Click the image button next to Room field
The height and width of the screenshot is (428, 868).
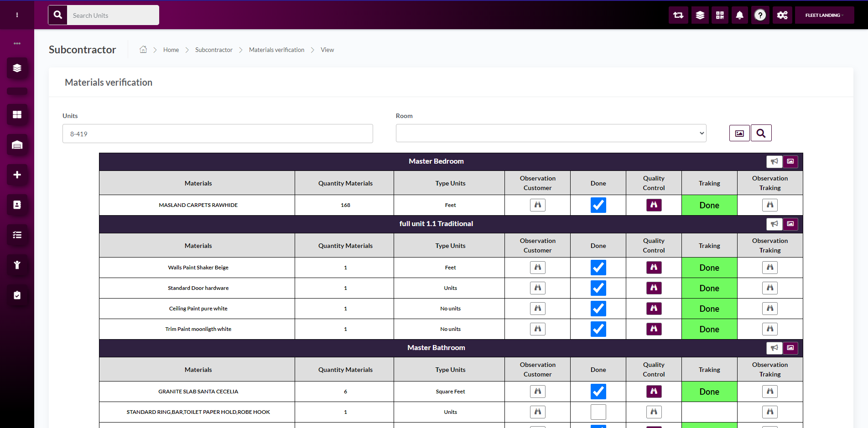coord(739,133)
